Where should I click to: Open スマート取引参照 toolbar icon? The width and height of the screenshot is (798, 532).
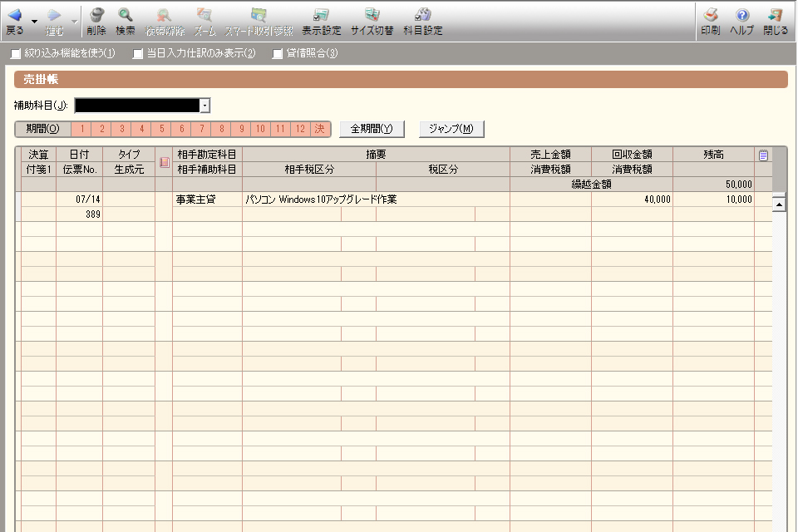pyautogui.click(x=259, y=15)
